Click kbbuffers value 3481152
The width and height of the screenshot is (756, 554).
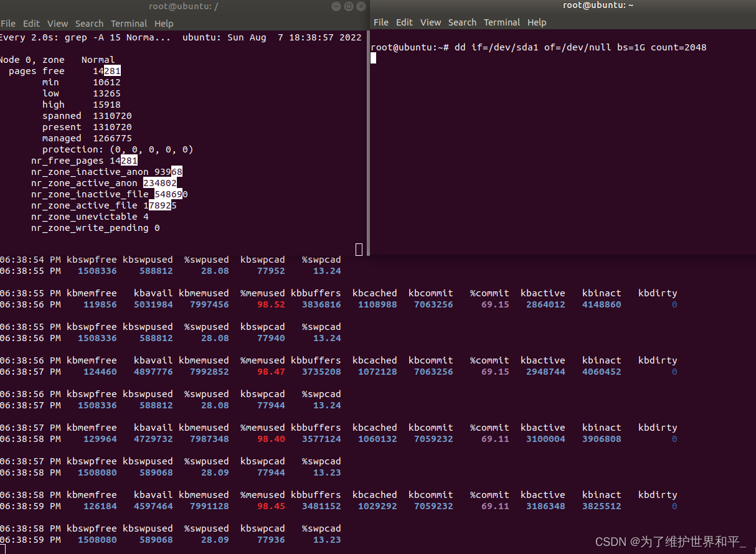[x=321, y=506]
